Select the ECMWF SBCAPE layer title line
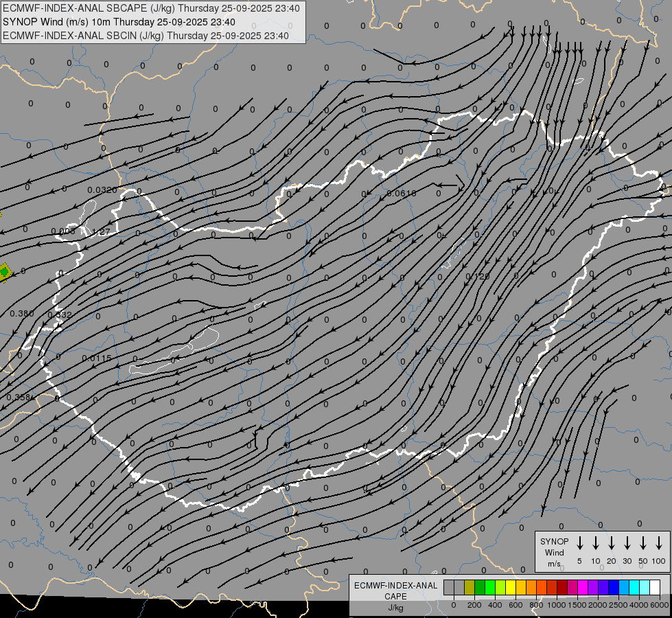This screenshot has height=618, width=672. tap(151, 8)
